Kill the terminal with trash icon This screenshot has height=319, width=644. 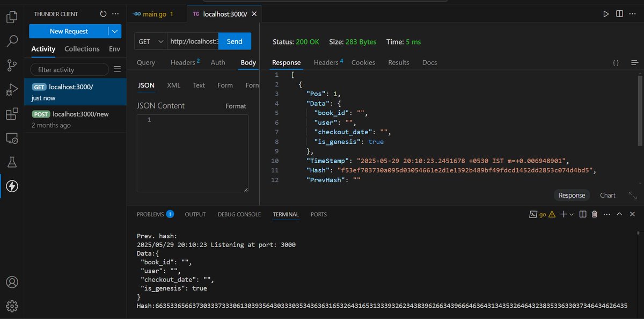[594, 214]
